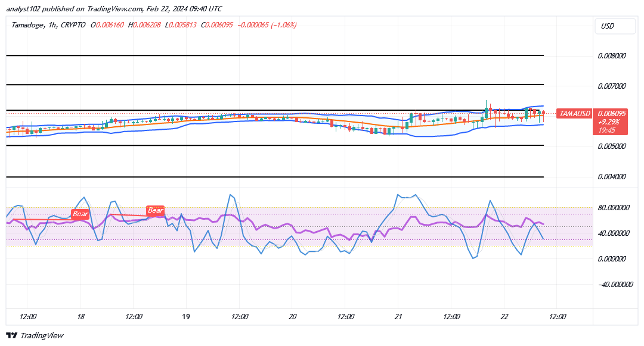This screenshot has height=346, width=644.
Task: Click the red 0.006095 current price label
Action: point(609,114)
